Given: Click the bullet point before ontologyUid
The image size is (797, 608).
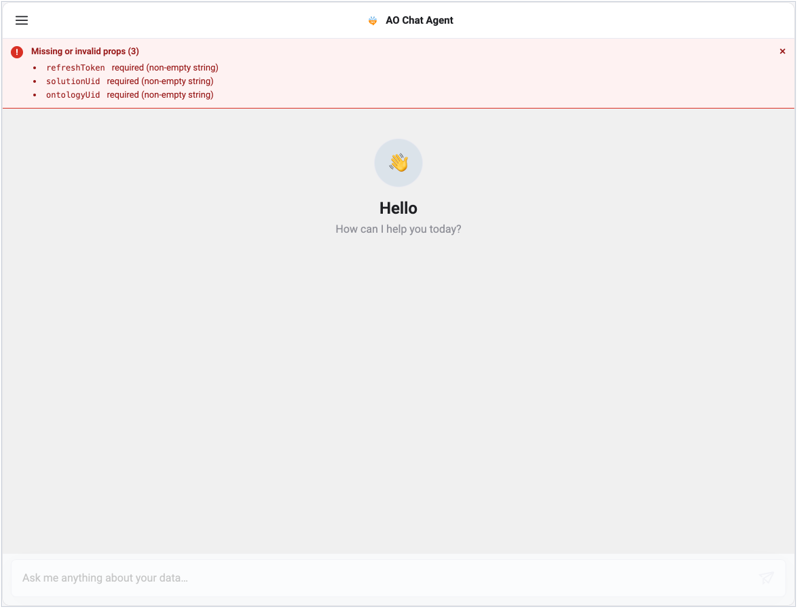Looking at the screenshot, I should click(x=35, y=95).
